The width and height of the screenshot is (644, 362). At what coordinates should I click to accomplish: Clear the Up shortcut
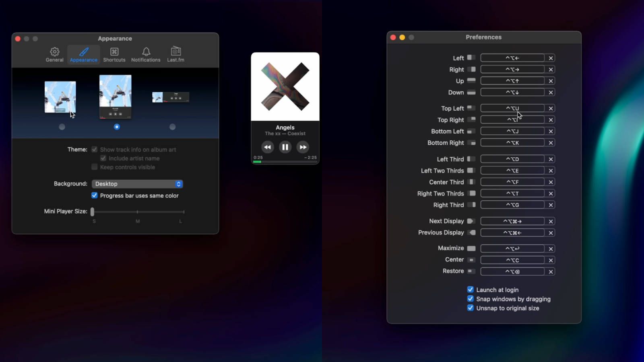click(x=551, y=81)
